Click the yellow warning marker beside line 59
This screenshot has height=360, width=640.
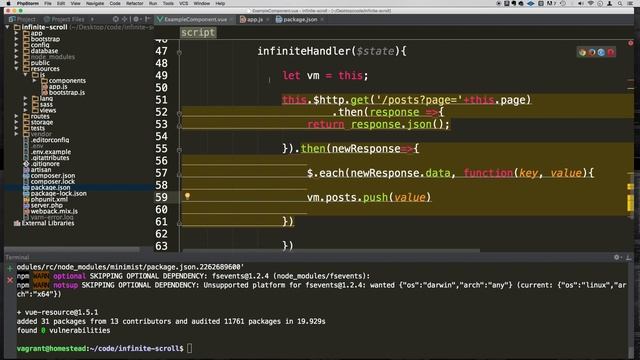630,203
